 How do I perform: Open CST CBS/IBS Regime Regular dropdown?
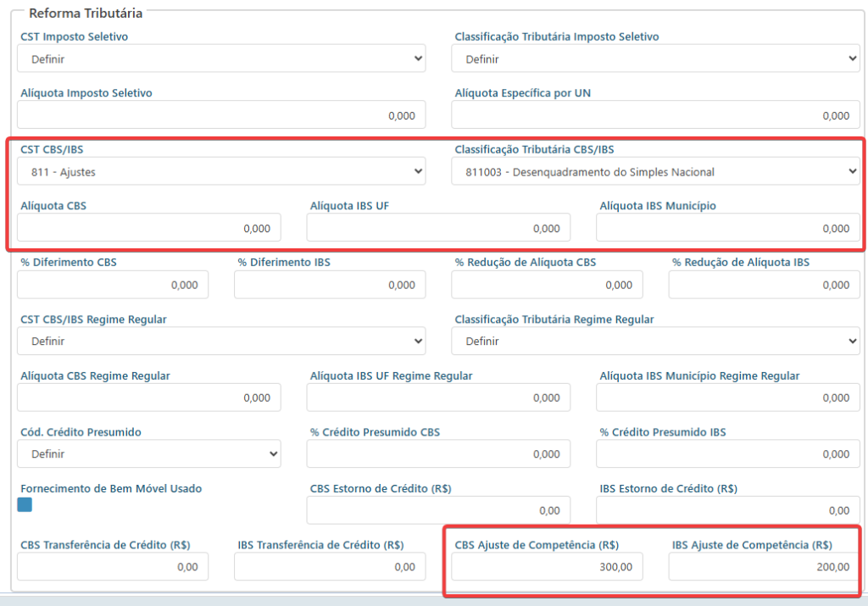pyautogui.click(x=221, y=341)
